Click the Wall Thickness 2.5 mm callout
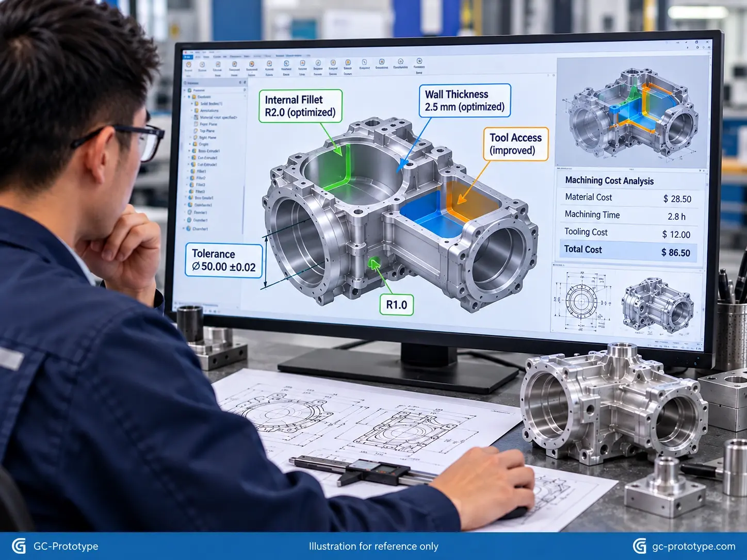747x560 pixels. click(x=464, y=101)
